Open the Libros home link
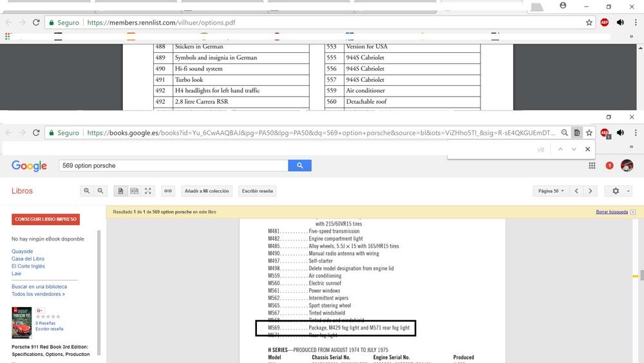The image size is (644, 363). point(22,191)
